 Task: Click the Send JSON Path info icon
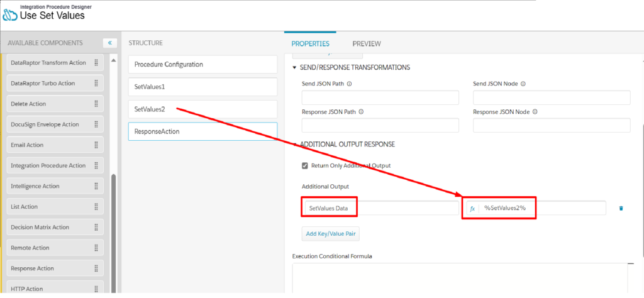point(350,84)
